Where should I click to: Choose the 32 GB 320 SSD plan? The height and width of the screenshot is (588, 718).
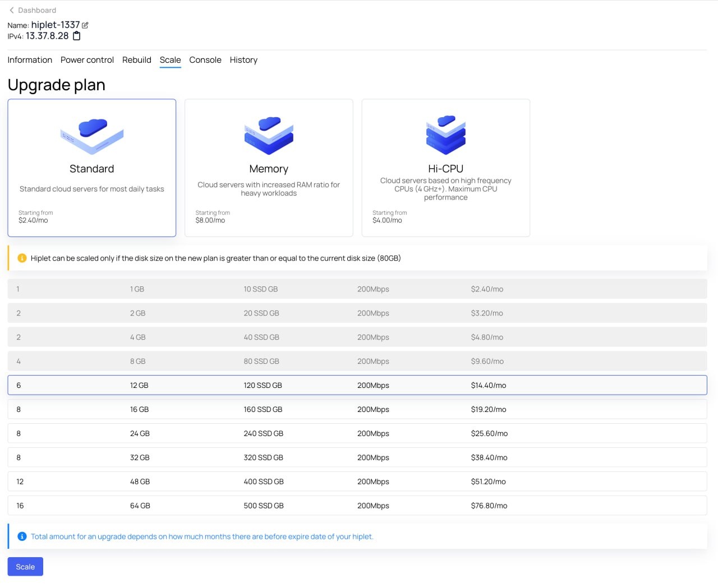click(357, 457)
